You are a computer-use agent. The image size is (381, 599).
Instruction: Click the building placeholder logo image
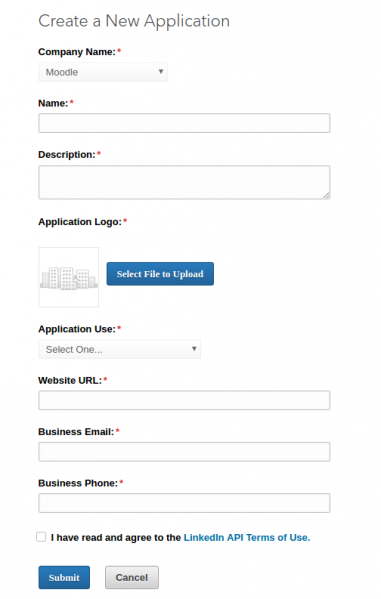tap(69, 277)
